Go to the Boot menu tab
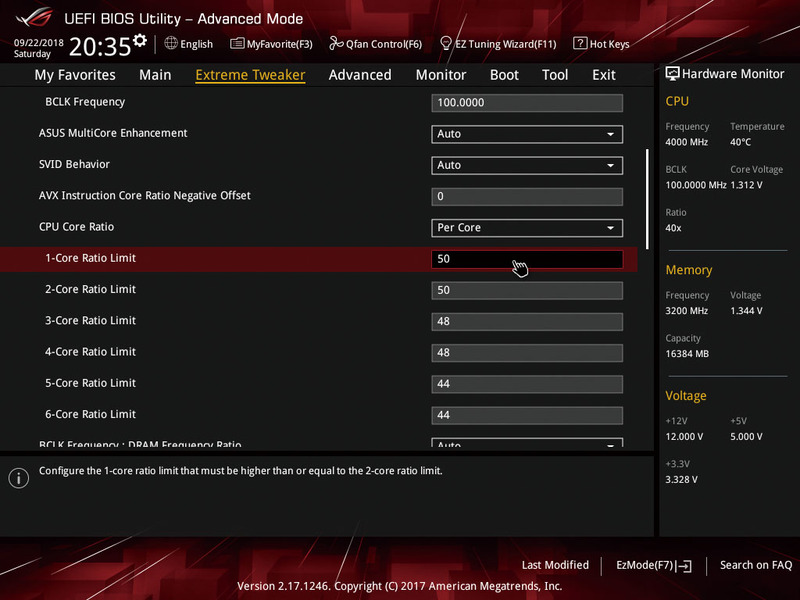The image size is (800, 600). (504, 74)
